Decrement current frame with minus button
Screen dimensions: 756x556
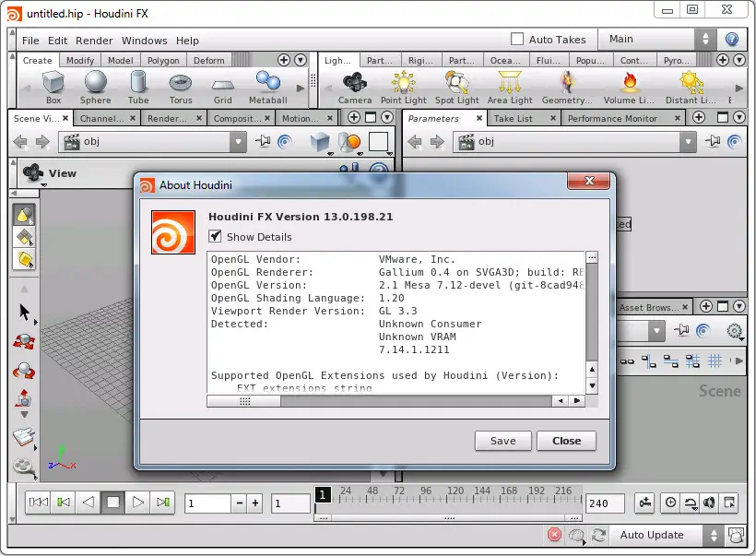tap(239, 503)
